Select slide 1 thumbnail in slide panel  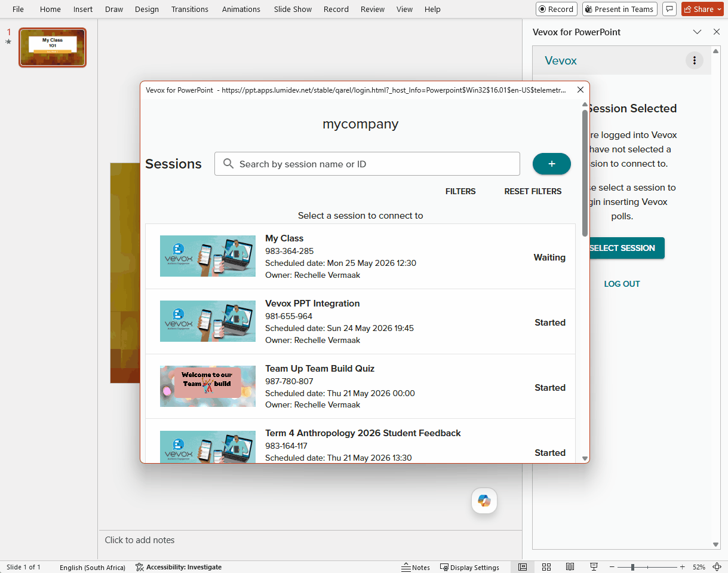[x=53, y=47]
